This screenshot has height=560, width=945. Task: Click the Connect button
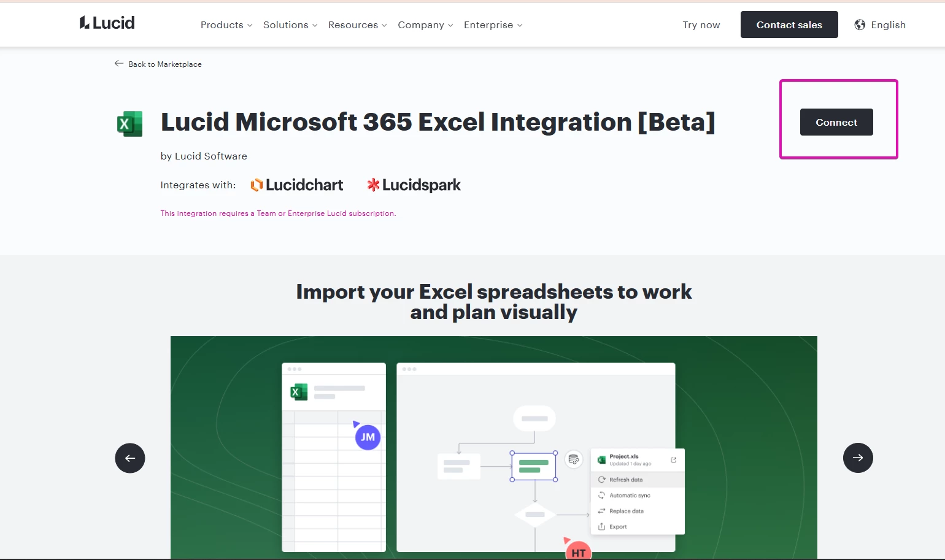[836, 122]
